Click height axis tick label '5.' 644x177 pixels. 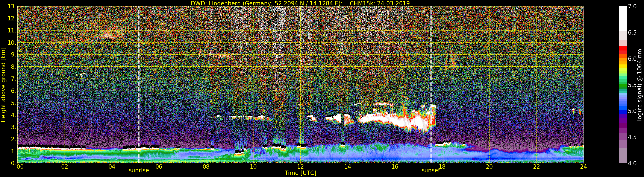click(13, 103)
